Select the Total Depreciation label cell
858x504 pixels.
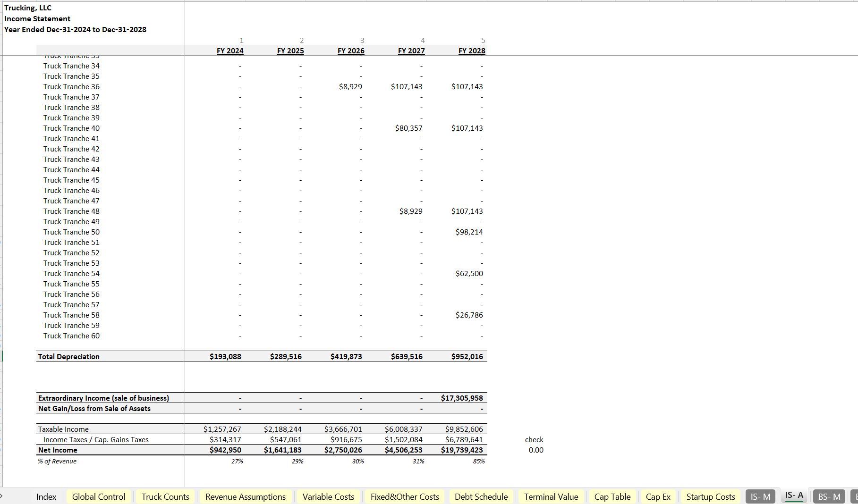click(69, 356)
